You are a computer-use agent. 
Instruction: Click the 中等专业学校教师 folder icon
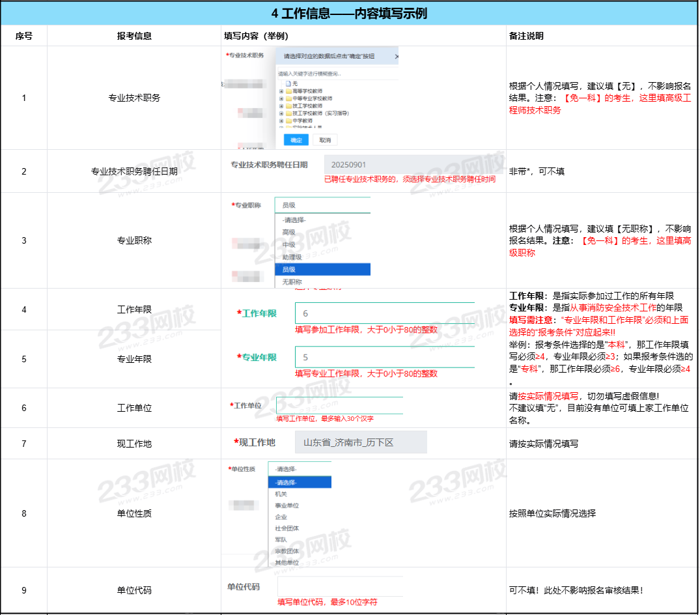pos(288,99)
